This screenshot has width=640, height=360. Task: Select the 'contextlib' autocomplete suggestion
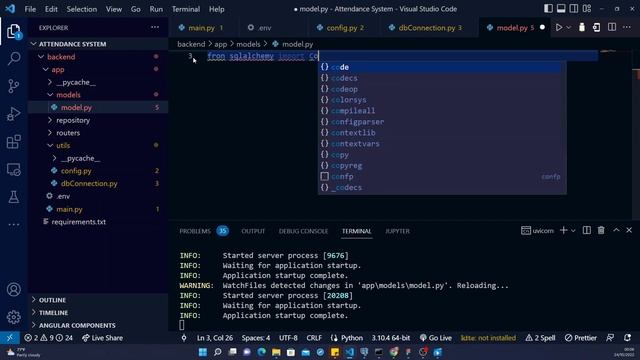pos(442,133)
